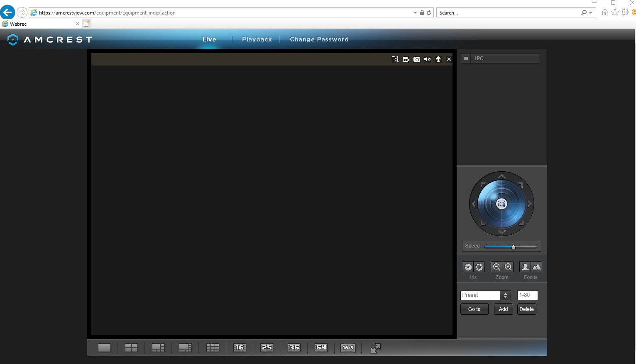Move camera down-left with PTZ corner
The height and width of the screenshot is (364, 636).
coord(483,223)
